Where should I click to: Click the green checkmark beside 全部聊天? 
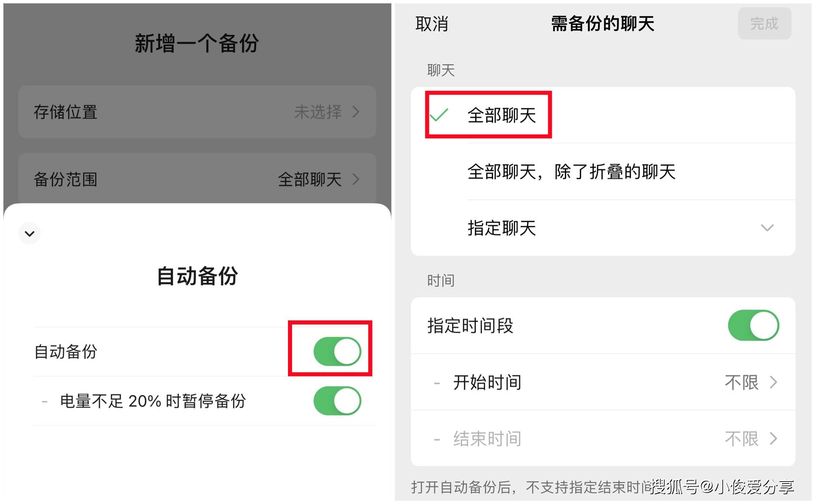coord(439,115)
